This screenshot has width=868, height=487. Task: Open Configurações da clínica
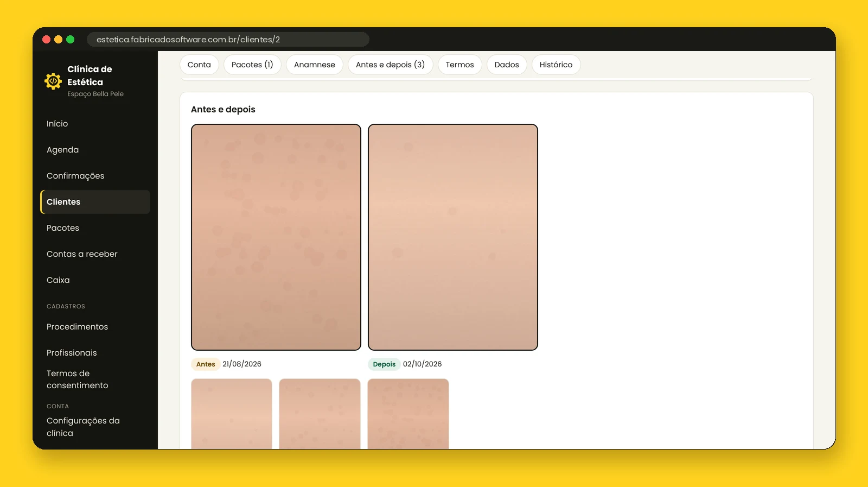(x=95, y=427)
